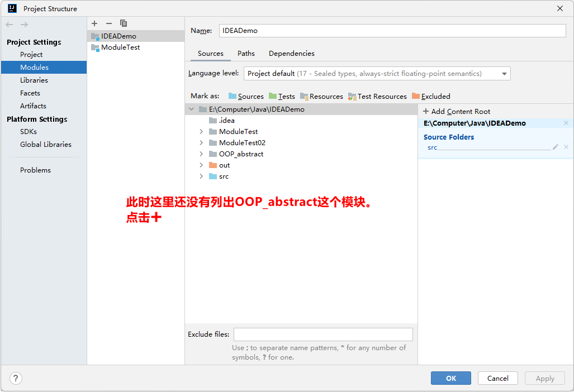Click the OK button
Screen dimensions: 574x392
pos(451,378)
